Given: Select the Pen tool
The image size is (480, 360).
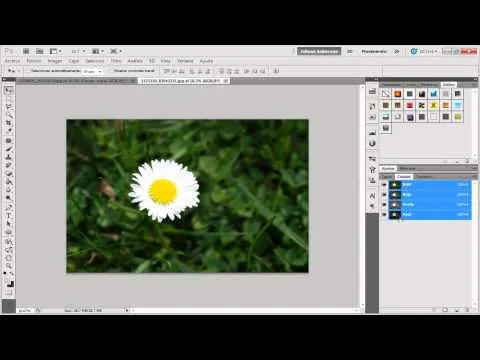Looking at the screenshot, I should pos(9,207).
